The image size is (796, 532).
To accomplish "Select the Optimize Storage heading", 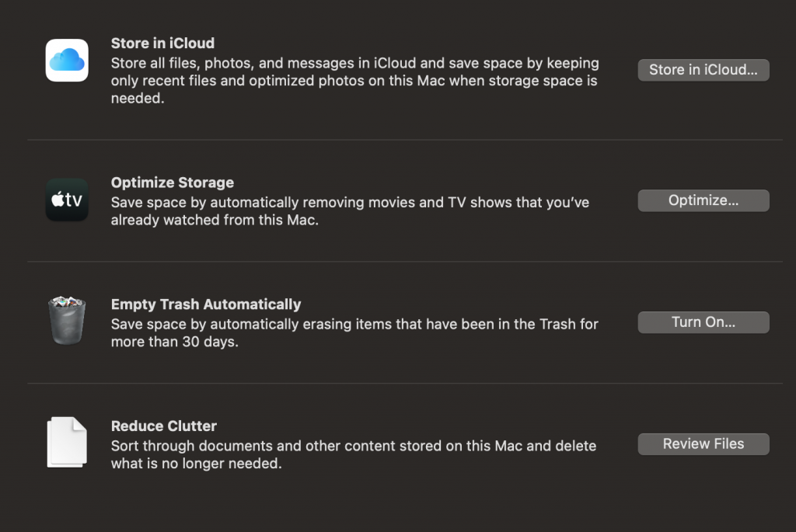I will point(172,183).
